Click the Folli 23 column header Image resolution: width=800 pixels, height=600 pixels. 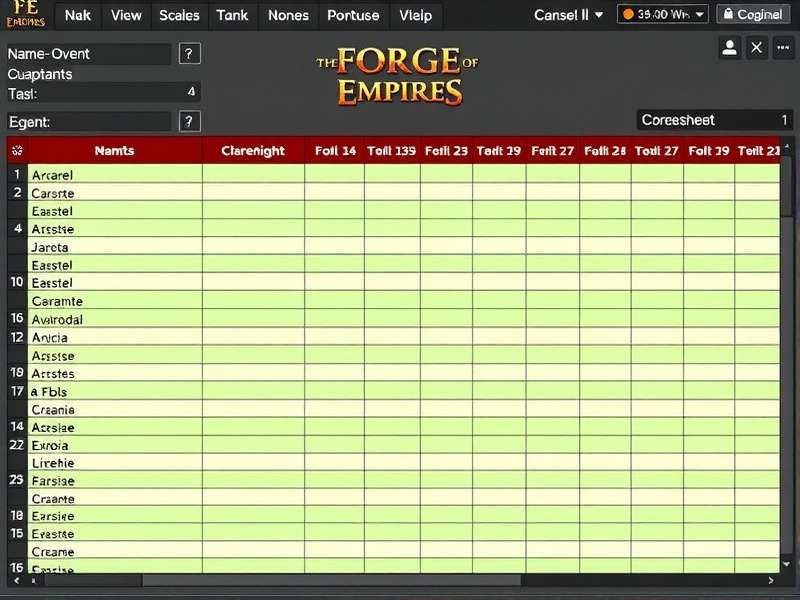[x=446, y=151]
